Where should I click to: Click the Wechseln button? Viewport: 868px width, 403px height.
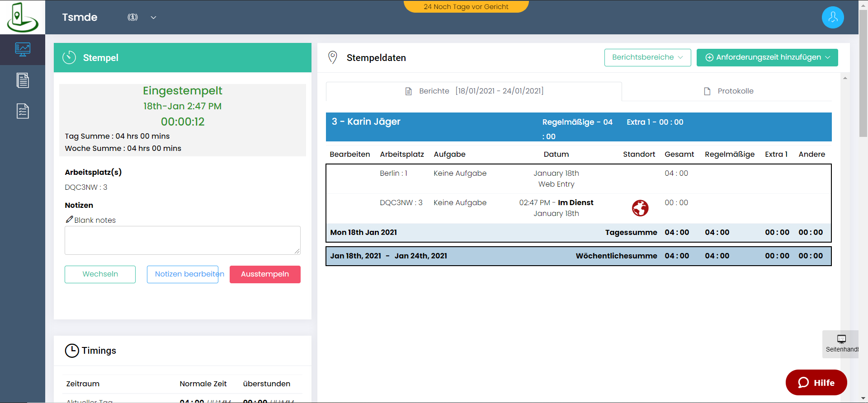(x=100, y=274)
